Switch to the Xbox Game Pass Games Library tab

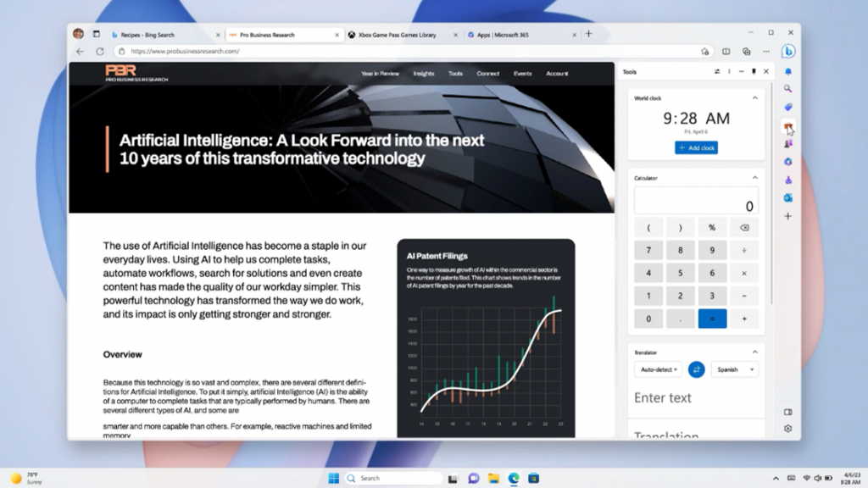tap(395, 35)
